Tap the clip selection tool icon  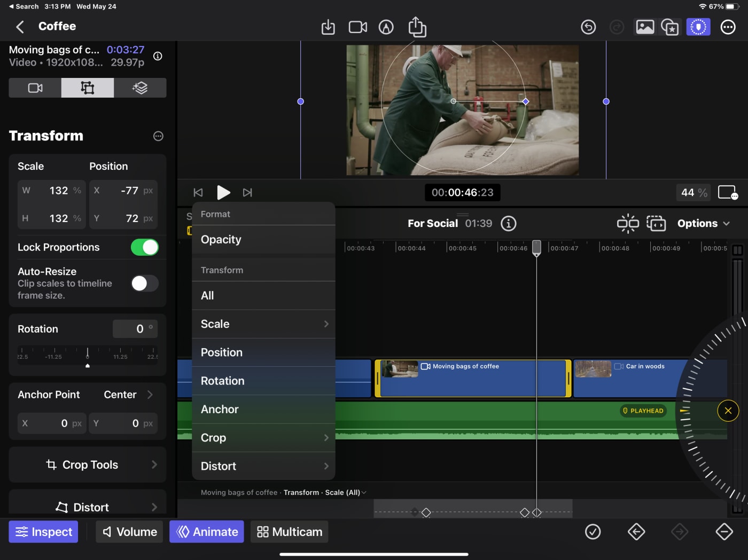click(656, 224)
